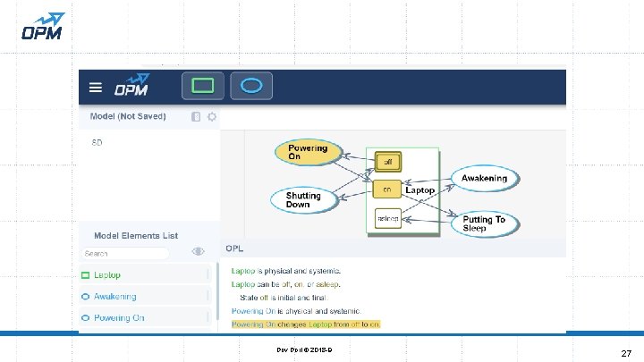The image size is (644, 362).
Task: Select Powering On in the elements list
Action: pyautogui.click(x=145, y=317)
